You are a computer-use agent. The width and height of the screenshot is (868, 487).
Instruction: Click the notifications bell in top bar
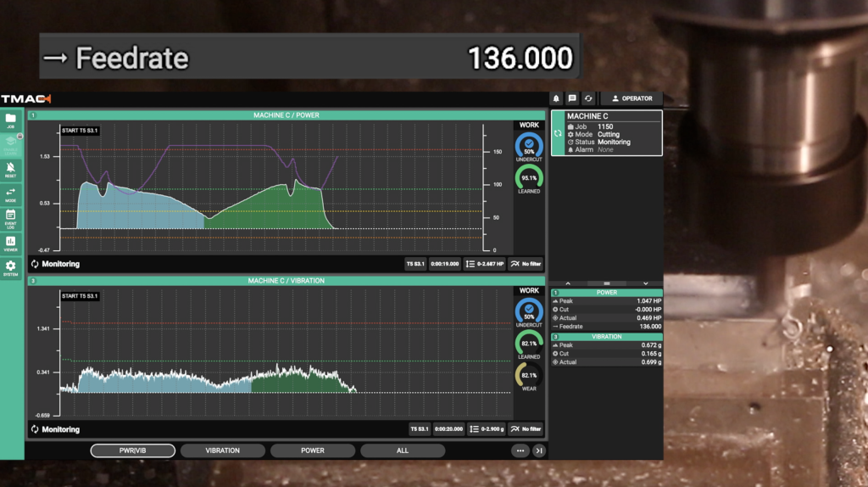556,98
